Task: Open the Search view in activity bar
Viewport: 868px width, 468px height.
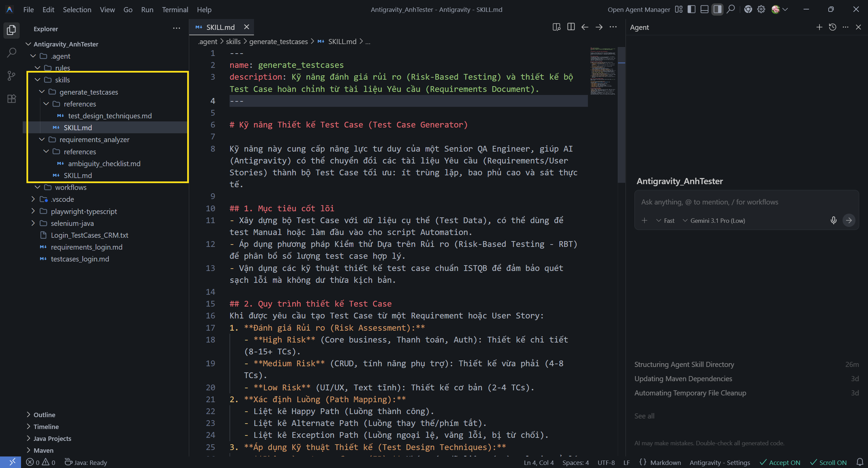Action: [12, 53]
